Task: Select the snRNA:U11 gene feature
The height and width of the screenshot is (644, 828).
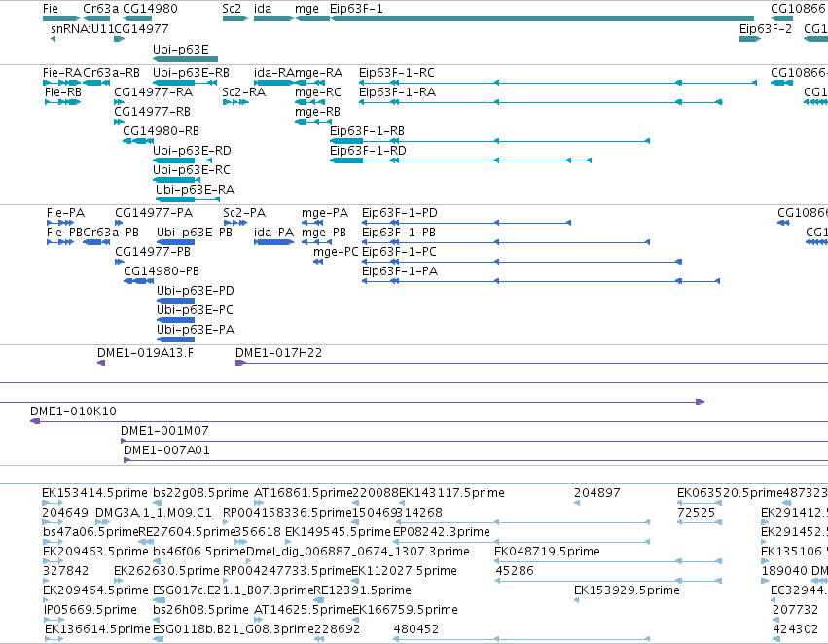Action: (x=53, y=39)
